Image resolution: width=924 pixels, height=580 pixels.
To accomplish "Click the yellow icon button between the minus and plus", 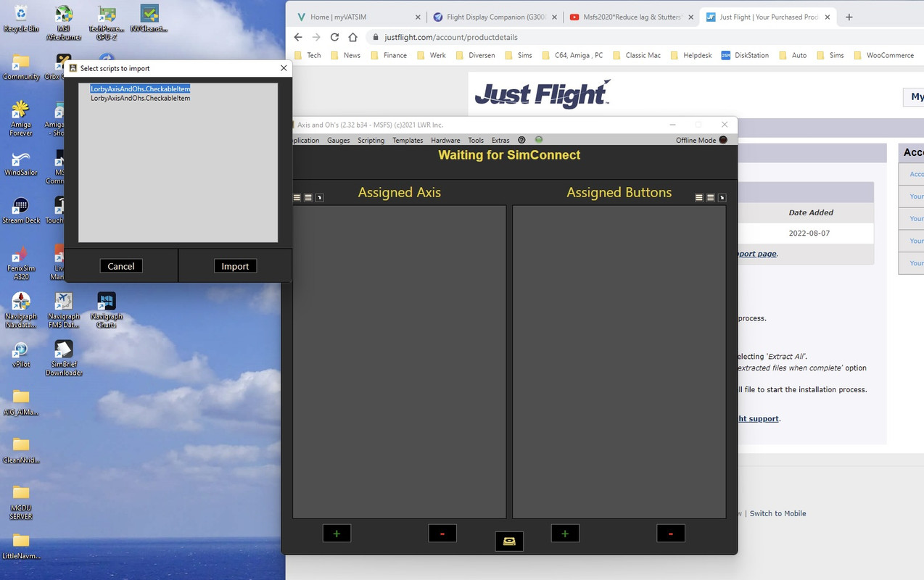I will pyautogui.click(x=509, y=542).
